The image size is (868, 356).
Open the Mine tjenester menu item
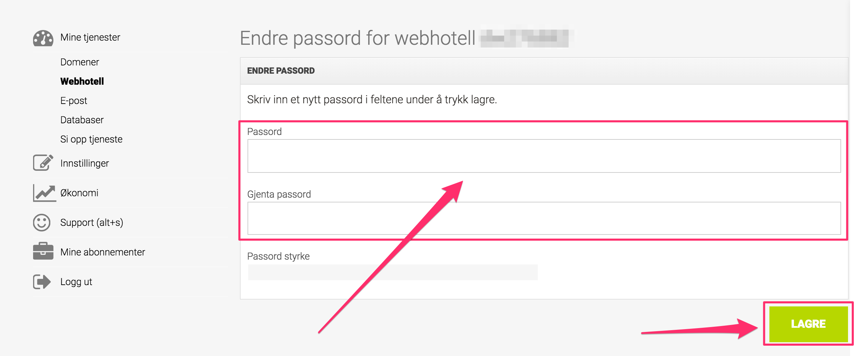point(90,37)
